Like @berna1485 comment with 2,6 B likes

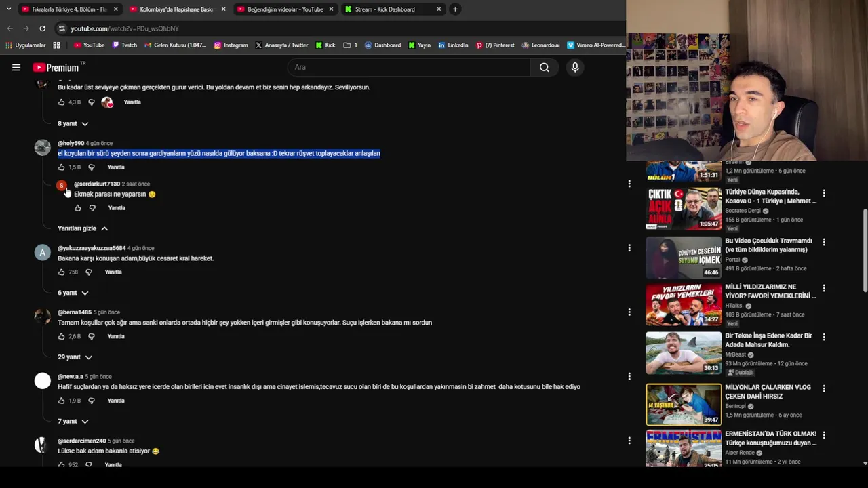(62, 337)
